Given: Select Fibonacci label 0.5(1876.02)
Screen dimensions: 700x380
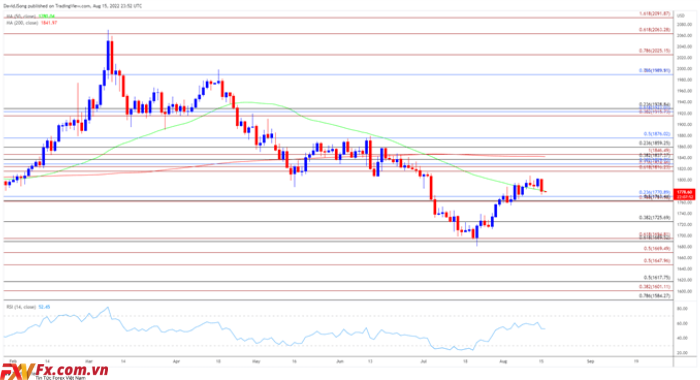Looking at the screenshot, I should pyautogui.click(x=657, y=134).
